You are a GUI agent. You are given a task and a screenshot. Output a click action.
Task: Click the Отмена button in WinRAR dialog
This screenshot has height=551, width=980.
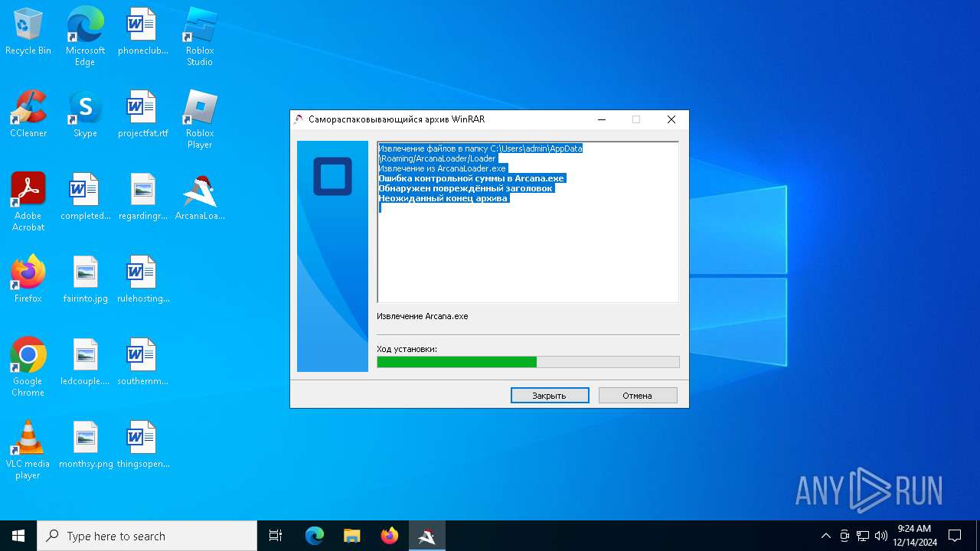click(638, 396)
